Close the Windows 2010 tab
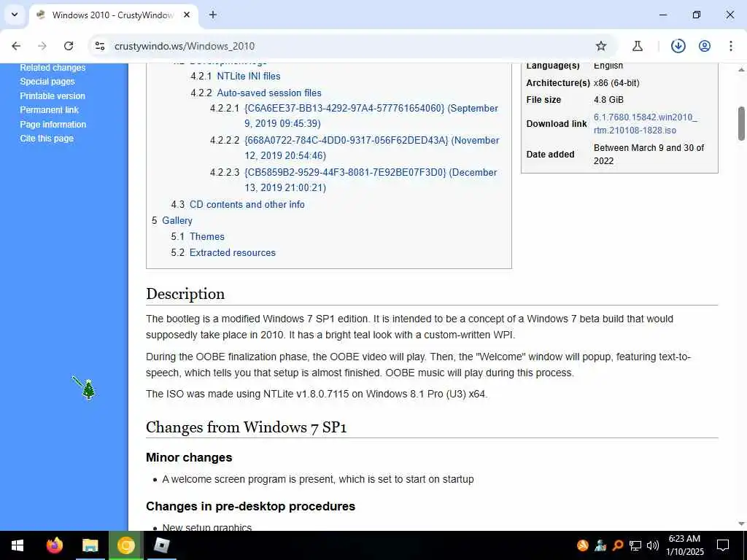This screenshot has width=747, height=560. tap(187, 15)
